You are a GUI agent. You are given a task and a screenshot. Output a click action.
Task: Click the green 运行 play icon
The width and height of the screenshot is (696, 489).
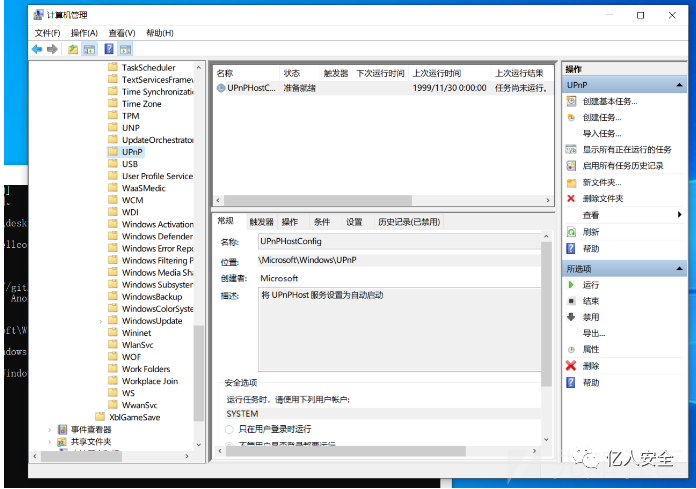(571, 285)
